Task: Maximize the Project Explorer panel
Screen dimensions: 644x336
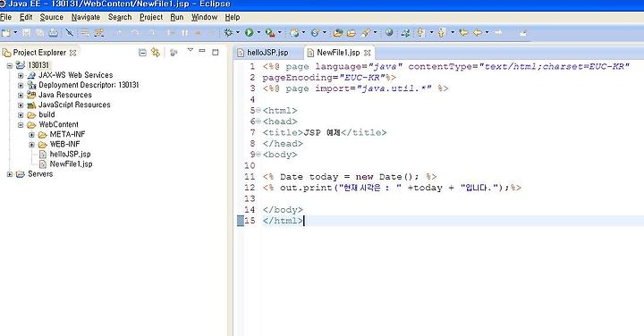Action: [216, 52]
